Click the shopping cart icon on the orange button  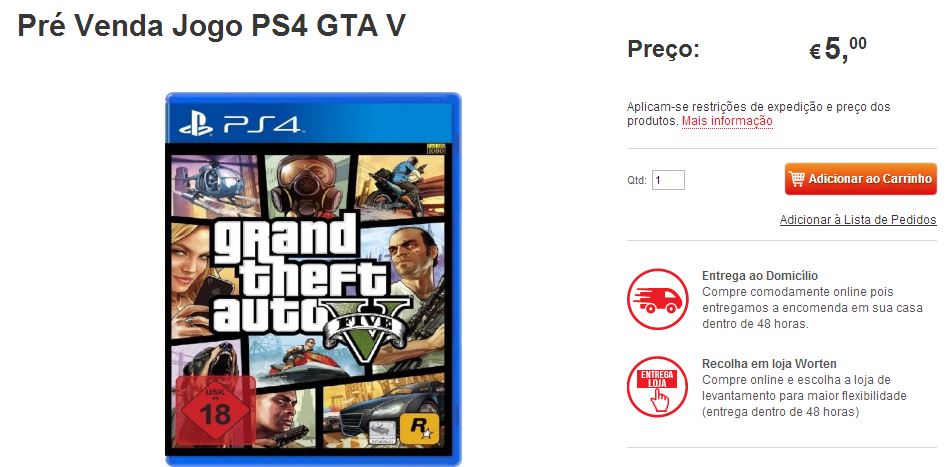[x=796, y=179]
